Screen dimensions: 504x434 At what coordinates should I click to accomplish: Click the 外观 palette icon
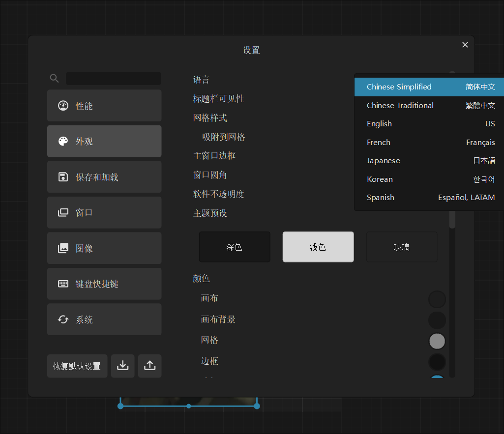click(x=63, y=142)
